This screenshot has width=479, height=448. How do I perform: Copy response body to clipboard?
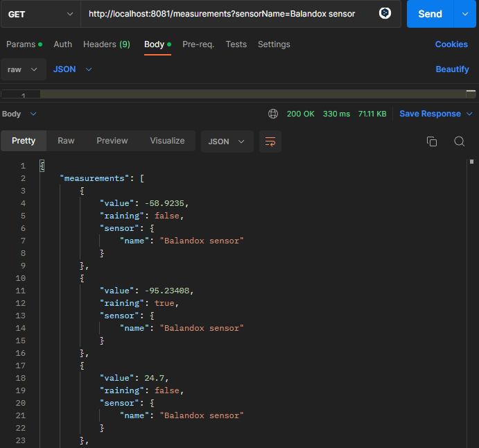click(x=432, y=141)
